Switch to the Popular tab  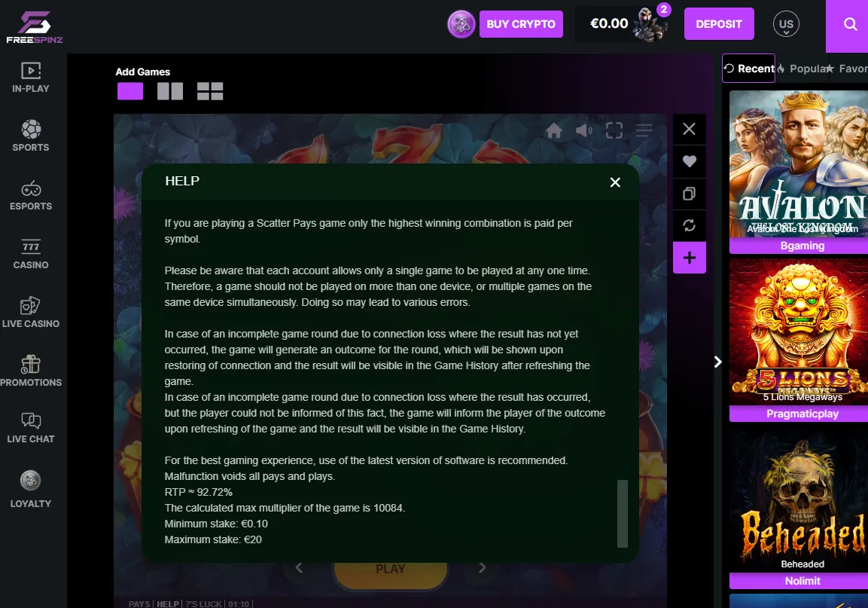802,69
